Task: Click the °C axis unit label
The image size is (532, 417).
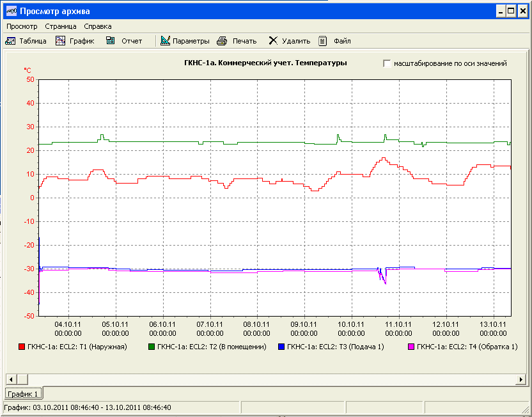Action: (x=27, y=70)
